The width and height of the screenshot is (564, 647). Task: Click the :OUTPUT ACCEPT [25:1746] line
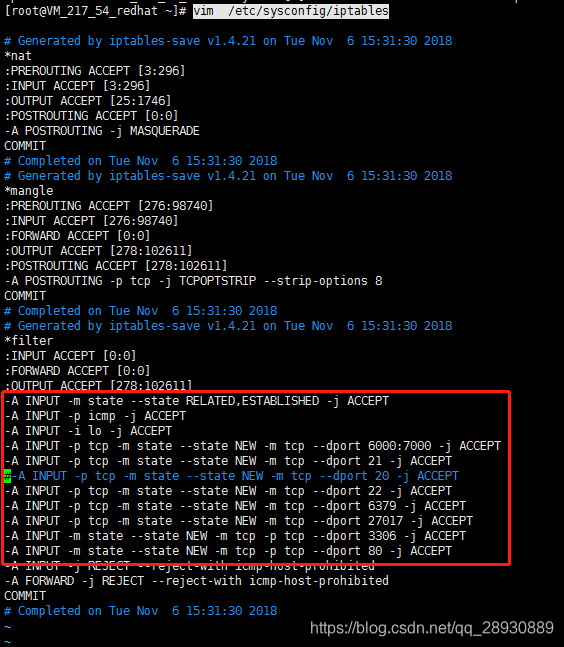point(88,101)
